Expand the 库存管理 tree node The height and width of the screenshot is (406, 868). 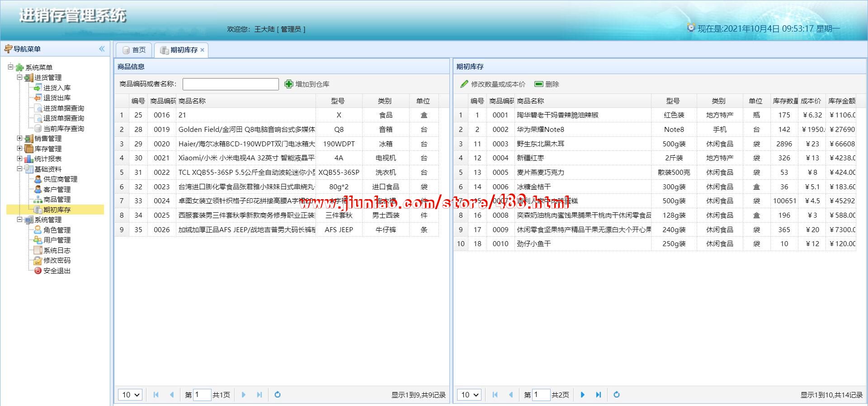tap(19, 148)
